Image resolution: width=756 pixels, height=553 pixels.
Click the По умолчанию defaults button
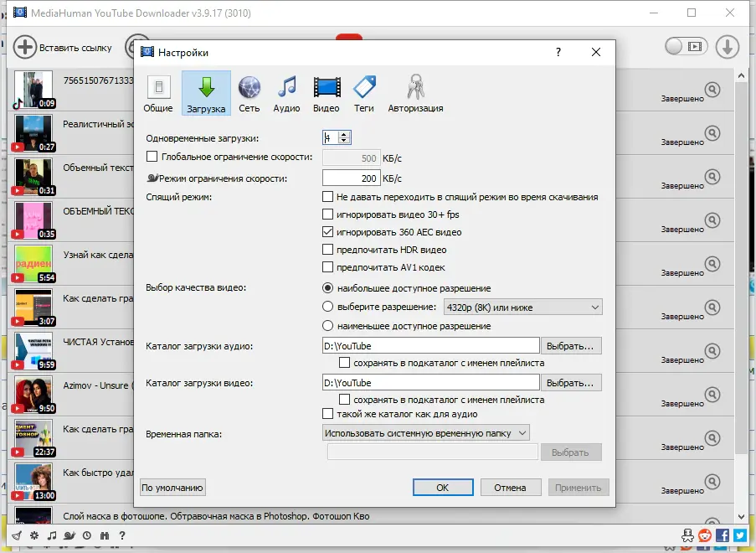[x=172, y=488]
